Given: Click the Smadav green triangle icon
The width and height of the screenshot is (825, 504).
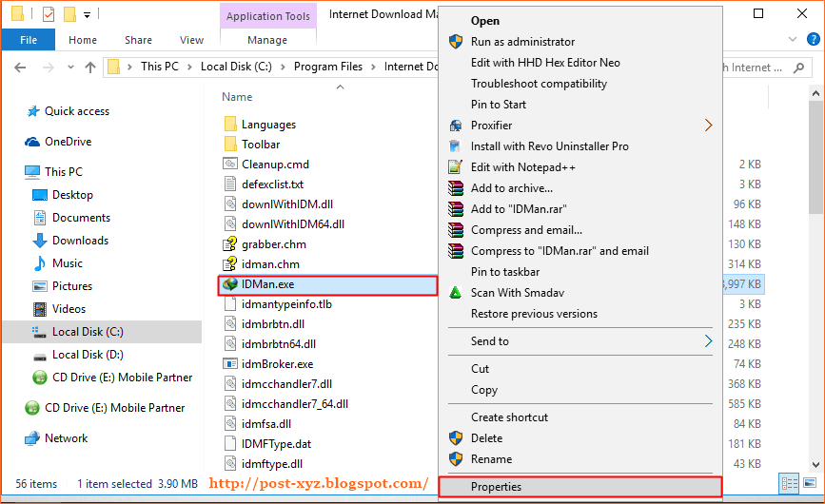Looking at the screenshot, I should click(x=455, y=293).
